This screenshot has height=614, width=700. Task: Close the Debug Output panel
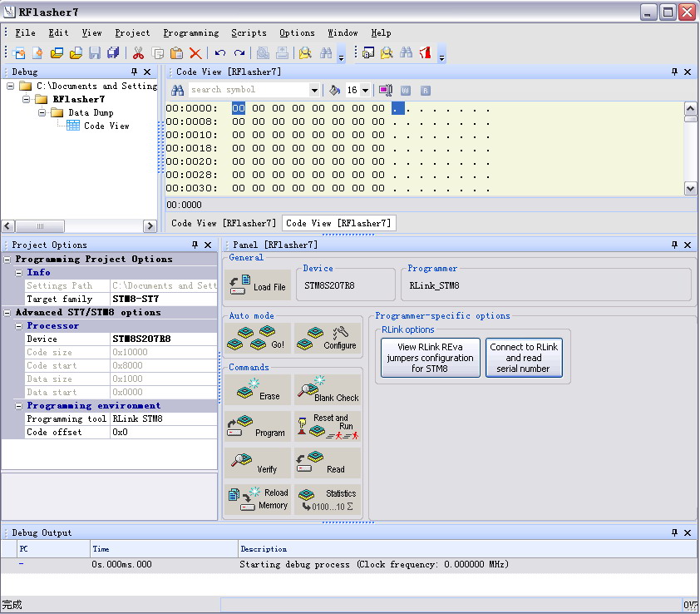pyautogui.click(x=688, y=532)
